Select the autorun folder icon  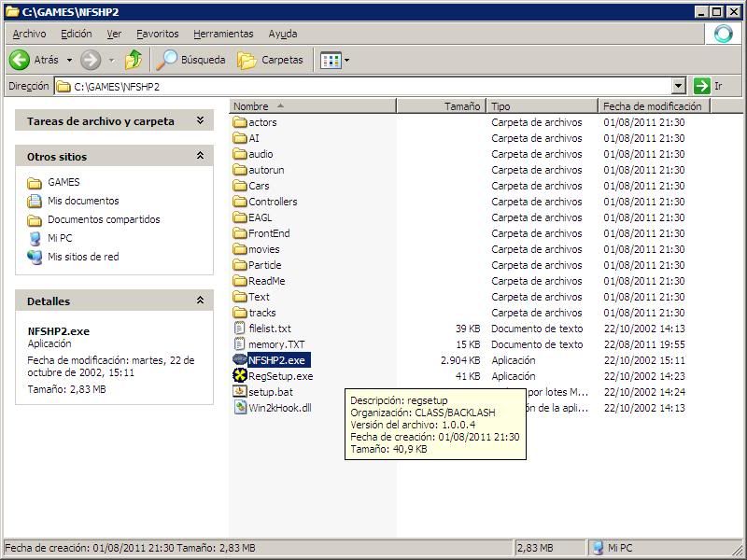pos(240,170)
